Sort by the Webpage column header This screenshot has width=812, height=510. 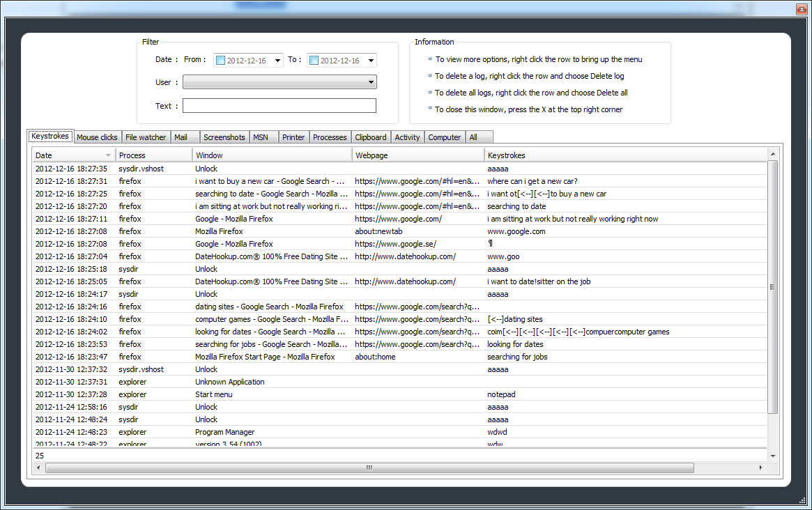418,155
